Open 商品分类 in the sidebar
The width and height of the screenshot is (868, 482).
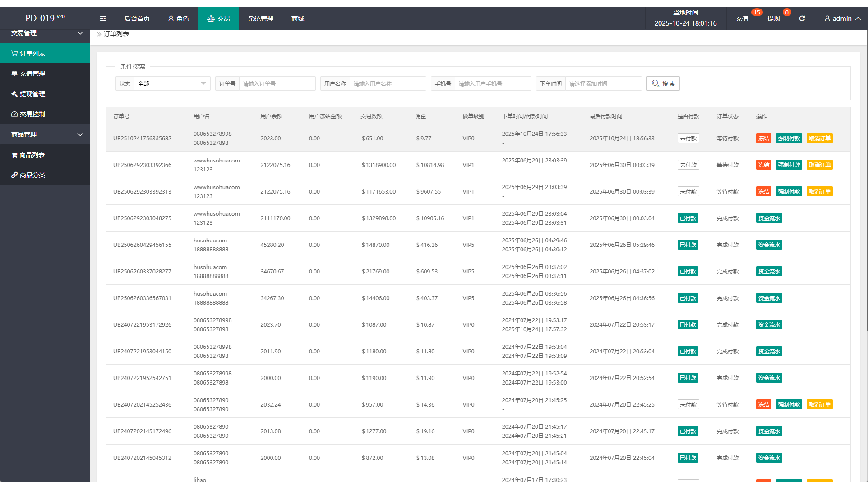pyautogui.click(x=32, y=175)
